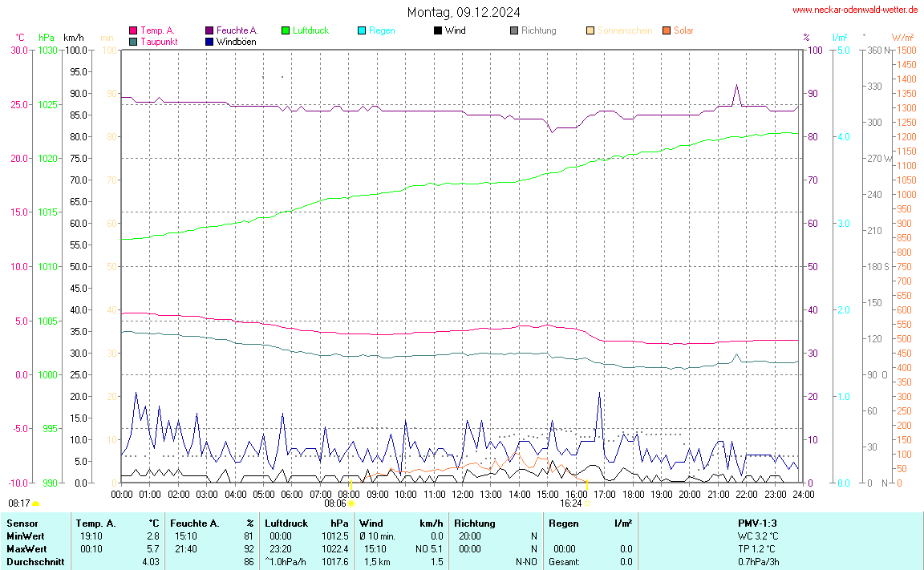The width and height of the screenshot is (924, 570).
Task: Click the cyan Regen legend swatch
Action: point(362,30)
